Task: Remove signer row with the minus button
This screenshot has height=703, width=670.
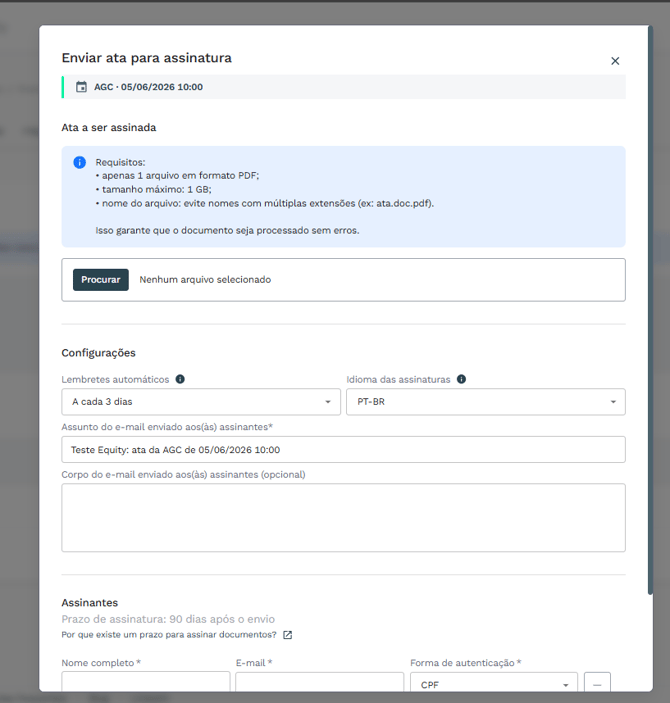Action: pyautogui.click(x=597, y=684)
